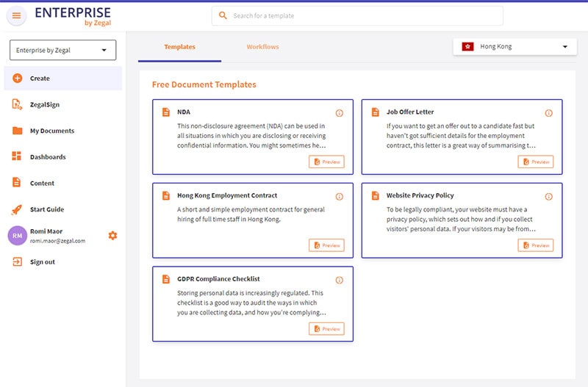
Task: Click the NDA document icon
Action: [x=166, y=112]
